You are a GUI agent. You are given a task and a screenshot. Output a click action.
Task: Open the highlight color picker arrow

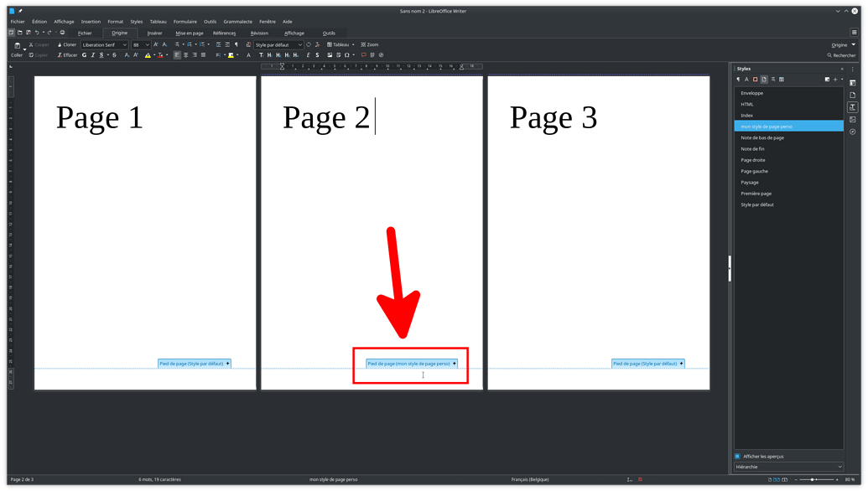pyautogui.click(x=155, y=54)
